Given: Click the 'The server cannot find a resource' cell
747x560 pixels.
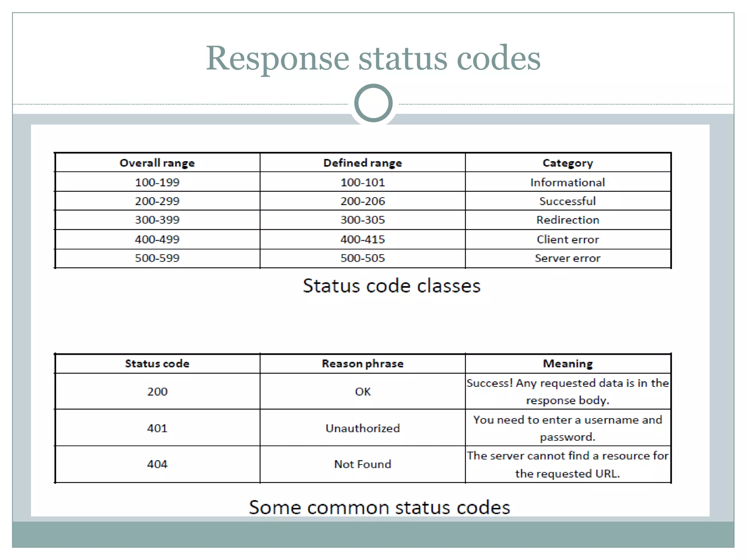Looking at the screenshot, I should pos(568,464).
